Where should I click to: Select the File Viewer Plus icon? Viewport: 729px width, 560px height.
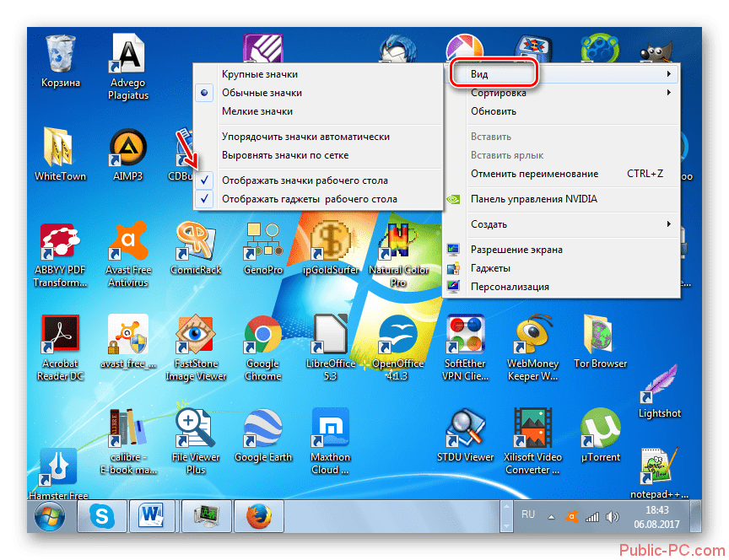(x=196, y=442)
